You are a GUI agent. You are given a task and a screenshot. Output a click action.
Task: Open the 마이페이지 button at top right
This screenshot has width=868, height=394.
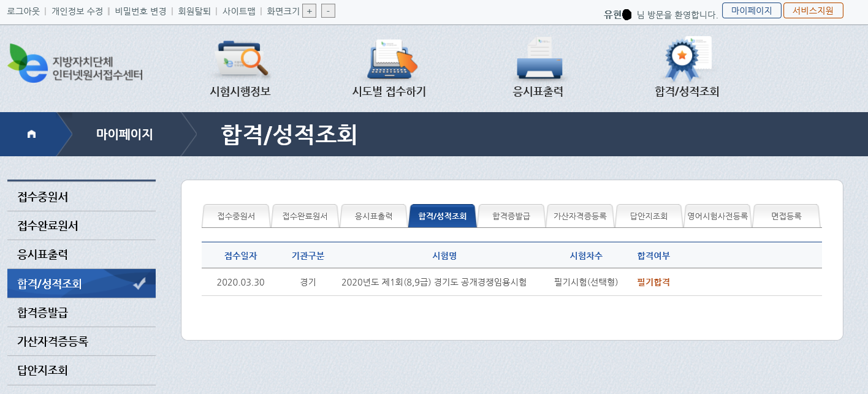pos(751,10)
